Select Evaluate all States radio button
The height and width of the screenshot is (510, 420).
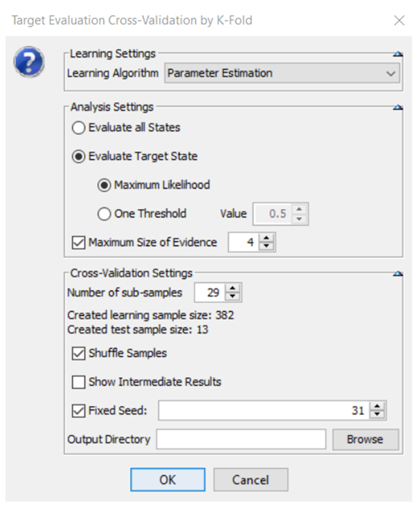(78, 128)
